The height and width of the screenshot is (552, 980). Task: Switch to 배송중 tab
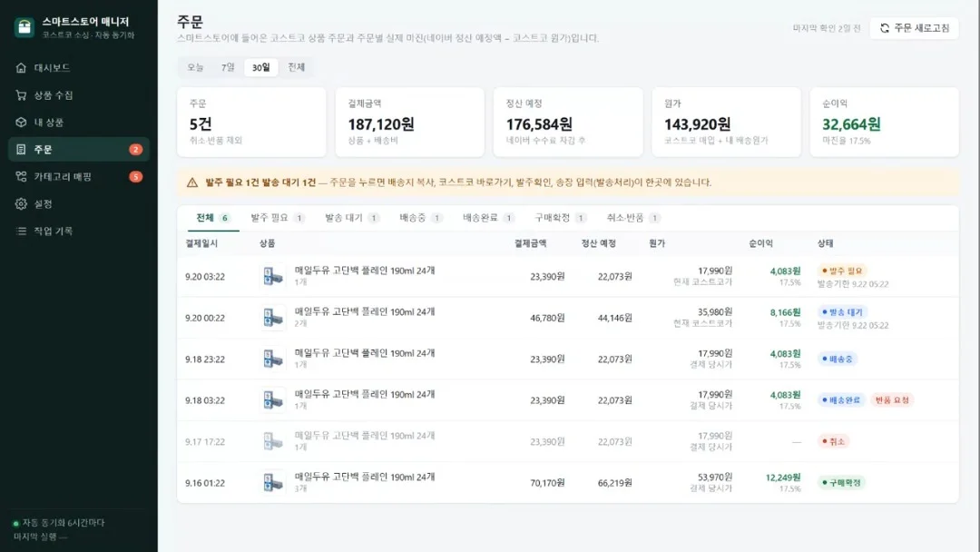(421, 218)
